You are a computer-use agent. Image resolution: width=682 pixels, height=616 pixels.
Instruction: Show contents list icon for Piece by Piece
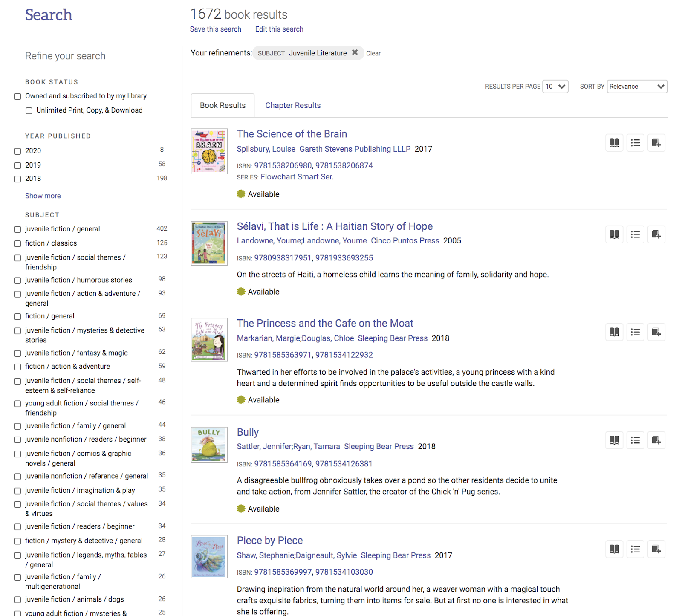pos(635,549)
